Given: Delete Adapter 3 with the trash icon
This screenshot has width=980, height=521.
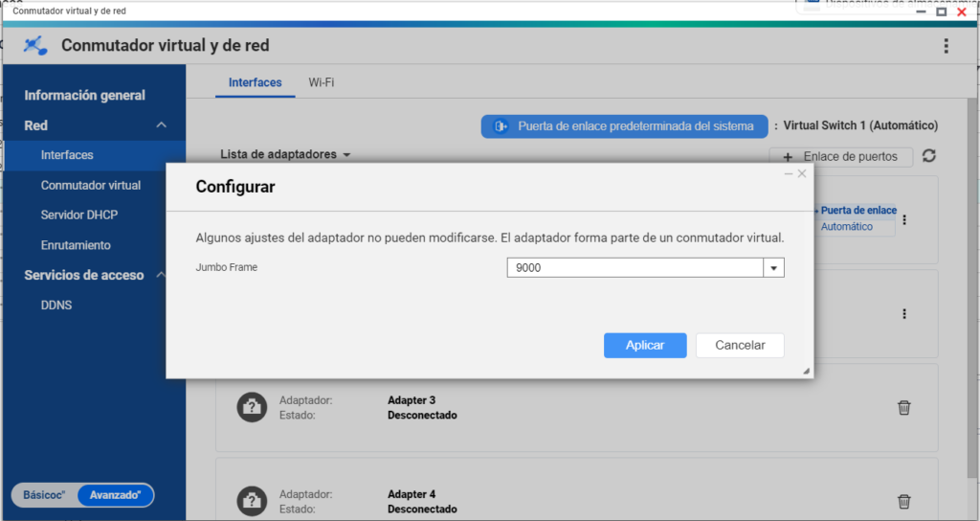Looking at the screenshot, I should click(903, 408).
